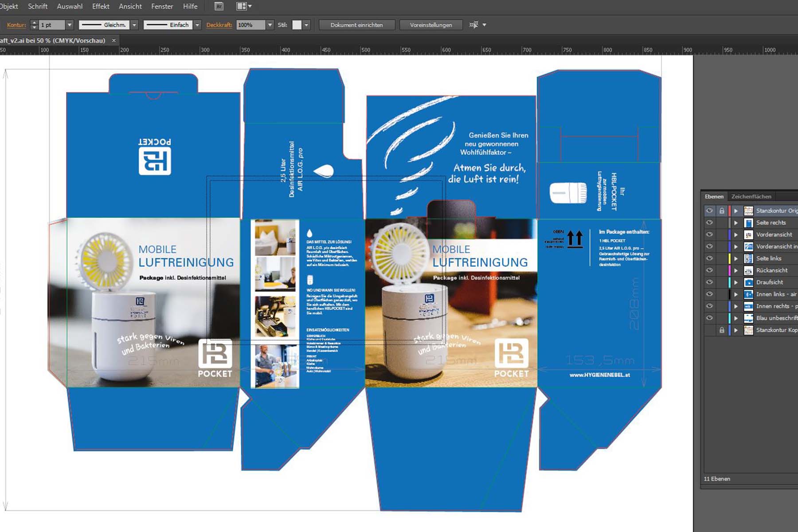Open the Hilfe menu
This screenshot has height=532, width=798.
click(190, 6)
